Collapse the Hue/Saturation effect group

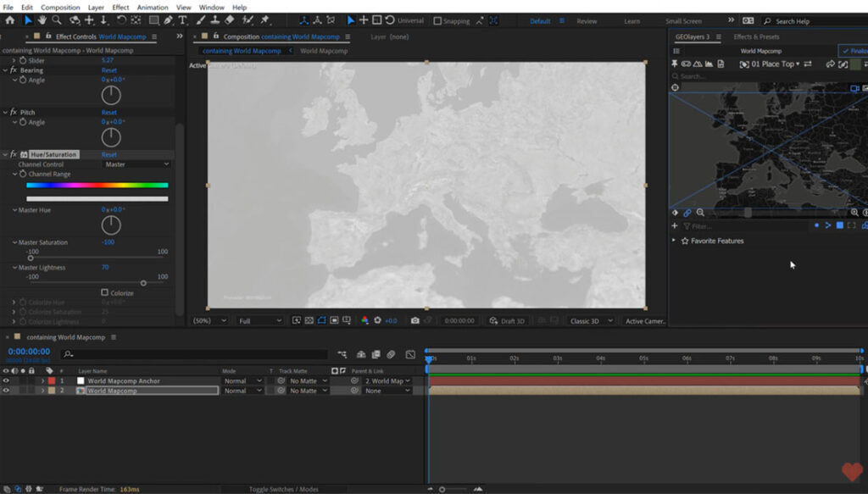tap(6, 154)
